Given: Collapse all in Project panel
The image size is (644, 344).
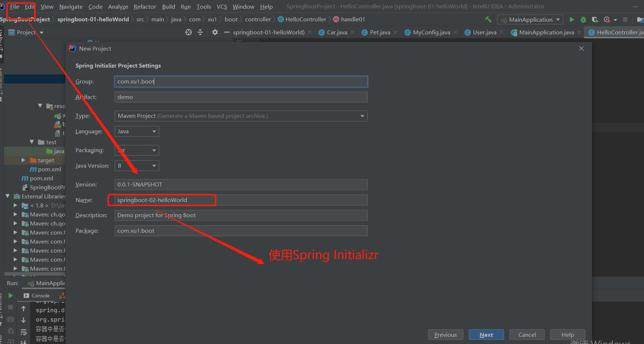Looking at the screenshot, I should click(200, 32).
